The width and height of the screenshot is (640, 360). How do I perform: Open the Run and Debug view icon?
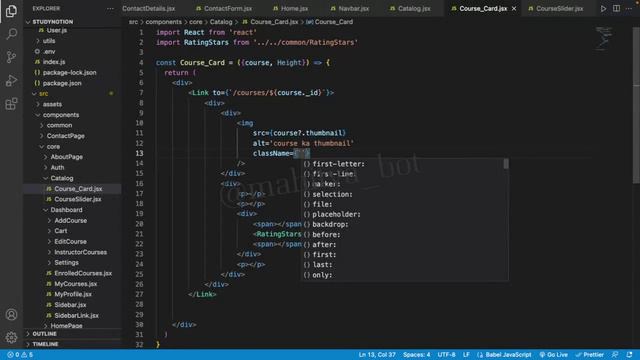click(11, 80)
